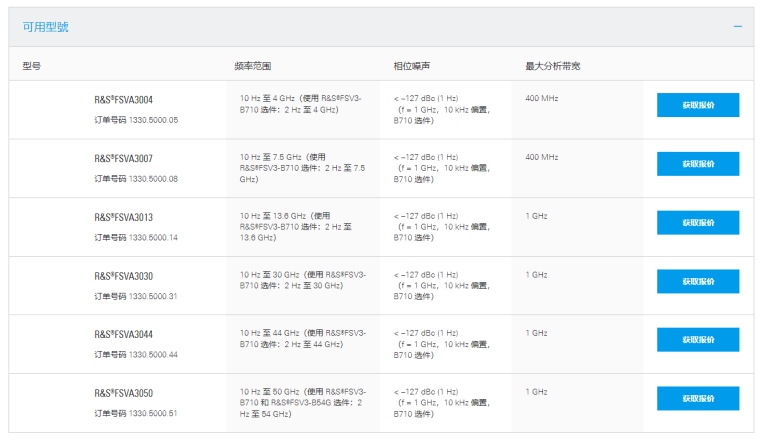
Task: Click the 频率范围 column header
Action: click(252, 66)
